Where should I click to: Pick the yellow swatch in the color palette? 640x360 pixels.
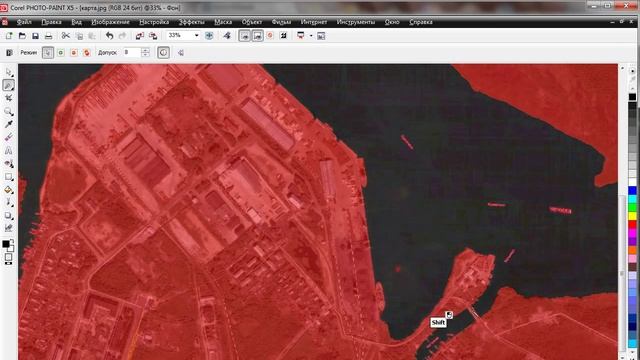click(632, 216)
